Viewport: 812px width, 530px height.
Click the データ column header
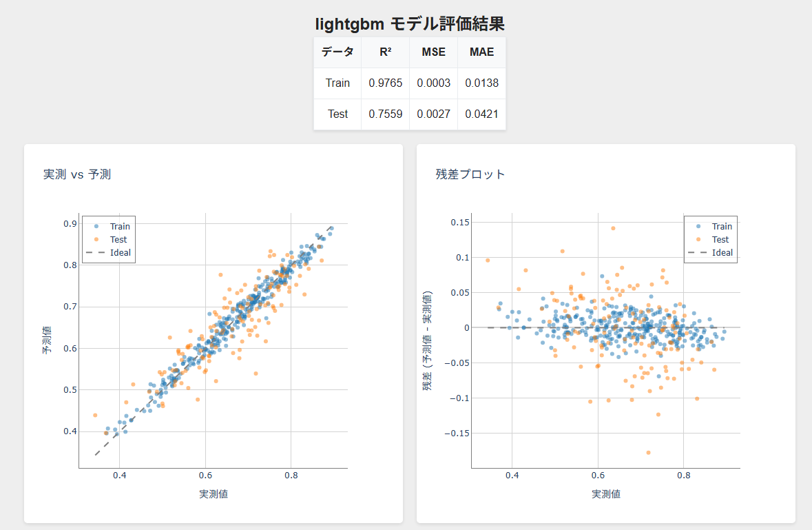click(x=337, y=52)
